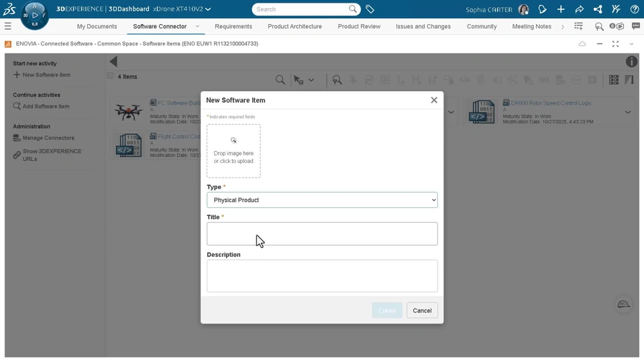Screen dimensions: 644x362
Task: Open Product Architecture tab
Action: point(295,26)
